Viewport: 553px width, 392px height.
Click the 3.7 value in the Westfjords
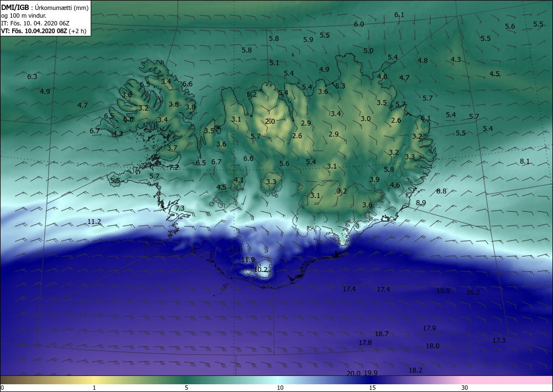(x=172, y=148)
